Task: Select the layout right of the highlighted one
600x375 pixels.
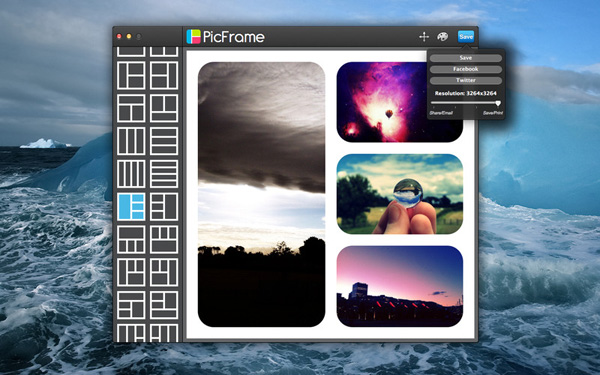Action: [x=164, y=206]
